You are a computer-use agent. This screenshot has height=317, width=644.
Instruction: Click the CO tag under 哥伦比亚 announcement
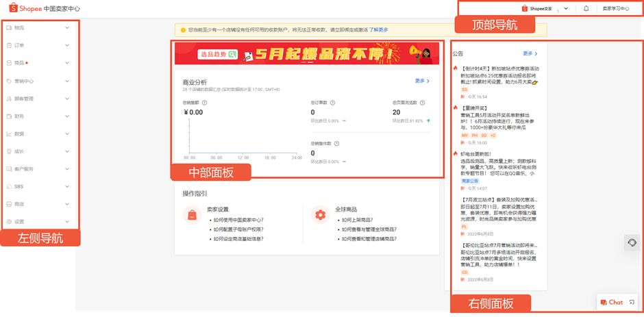coord(465,272)
